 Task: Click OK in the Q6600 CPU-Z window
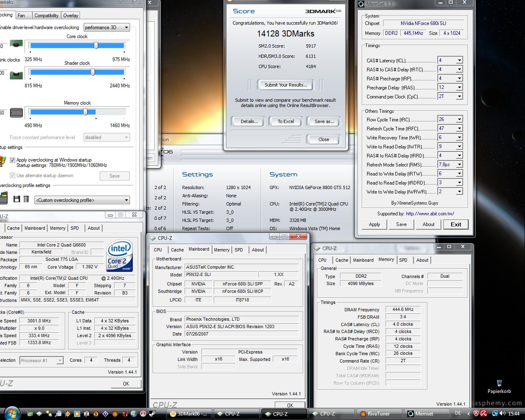click(126, 384)
